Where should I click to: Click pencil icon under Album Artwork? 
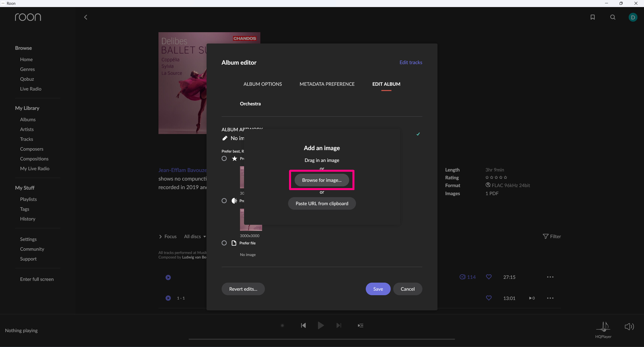(x=225, y=138)
